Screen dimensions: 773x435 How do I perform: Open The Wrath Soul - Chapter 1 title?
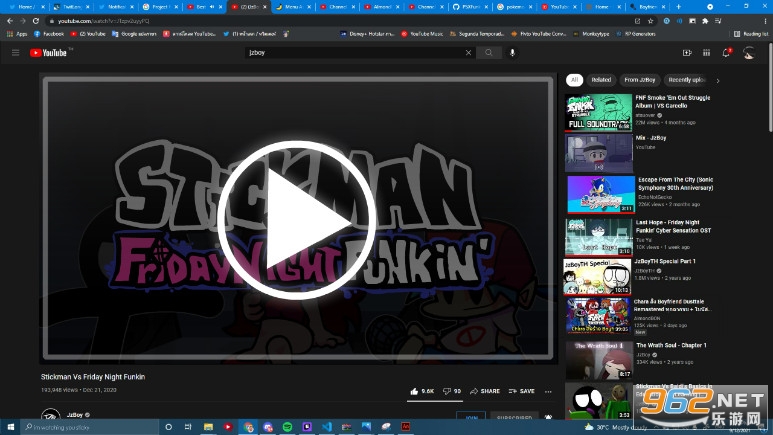coord(671,346)
